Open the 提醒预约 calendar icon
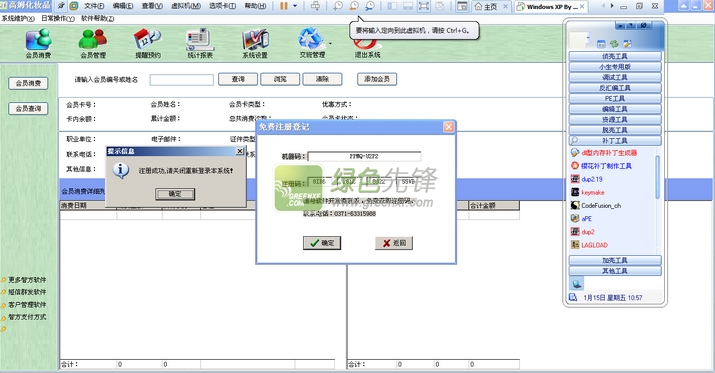 (147, 43)
